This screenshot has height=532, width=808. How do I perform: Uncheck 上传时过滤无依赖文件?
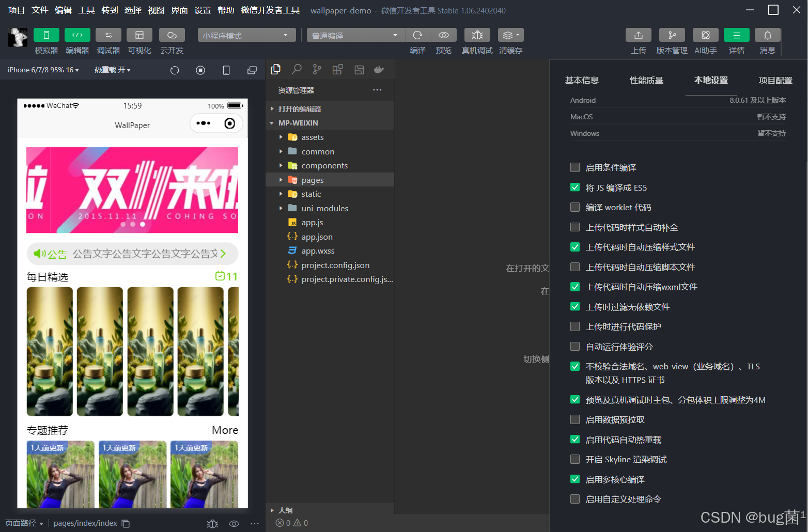(x=575, y=307)
